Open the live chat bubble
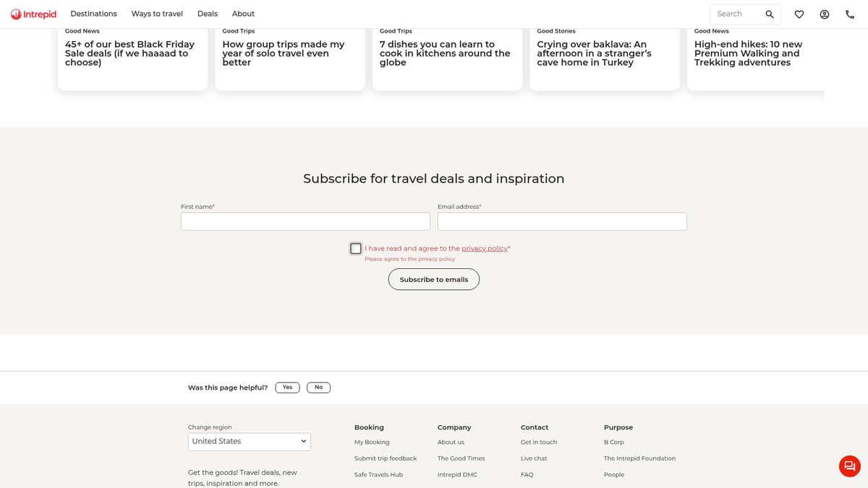Viewport: 868px width, 488px height. [x=850, y=466]
